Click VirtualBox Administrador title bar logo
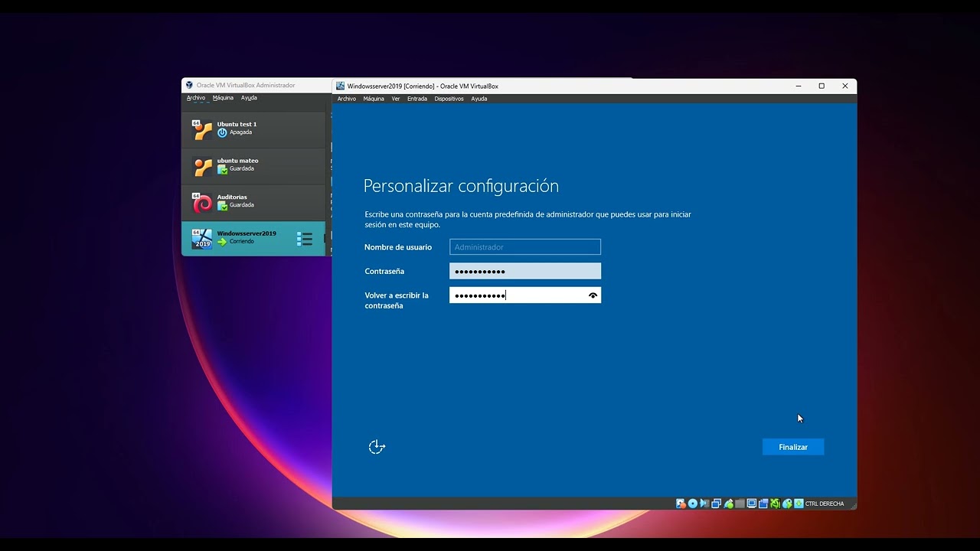The width and height of the screenshot is (980, 551). tap(189, 85)
